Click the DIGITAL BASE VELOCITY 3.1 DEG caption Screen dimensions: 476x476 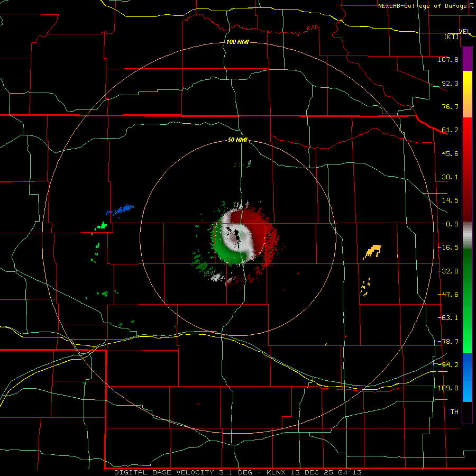click(x=183, y=472)
